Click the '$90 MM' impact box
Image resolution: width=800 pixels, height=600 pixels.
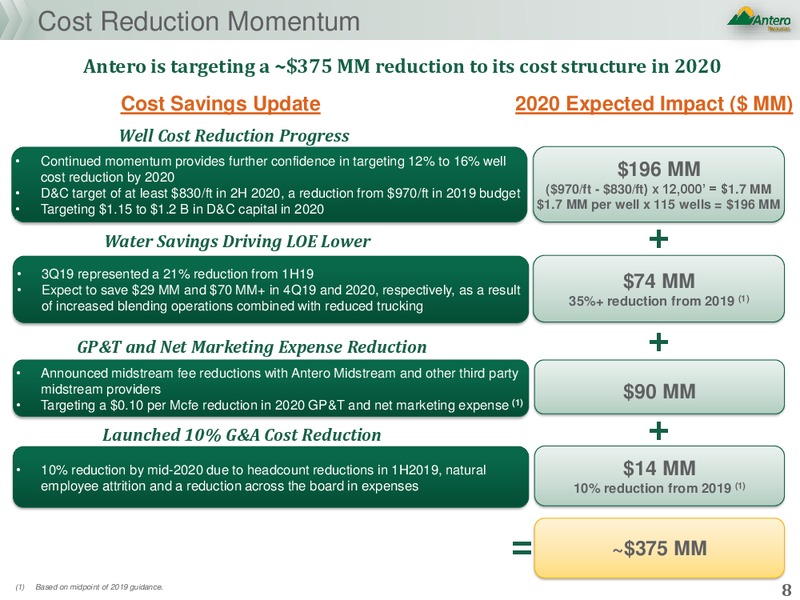point(659,387)
